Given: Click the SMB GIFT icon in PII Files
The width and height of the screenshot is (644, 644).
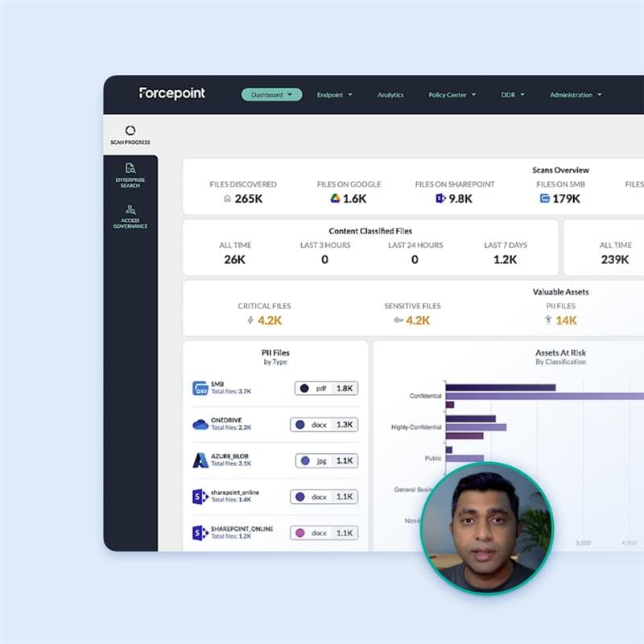Looking at the screenshot, I should pos(200,388).
